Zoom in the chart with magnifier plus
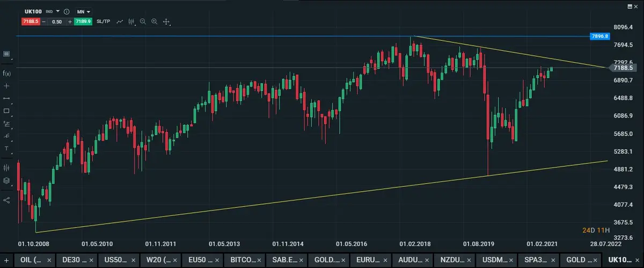The image size is (644, 268). [155, 21]
